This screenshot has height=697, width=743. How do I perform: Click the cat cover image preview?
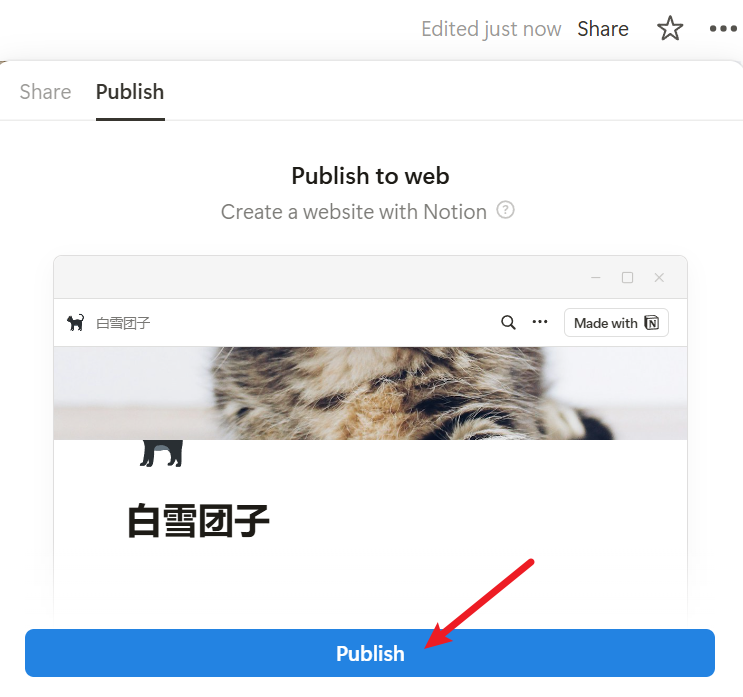[370, 393]
